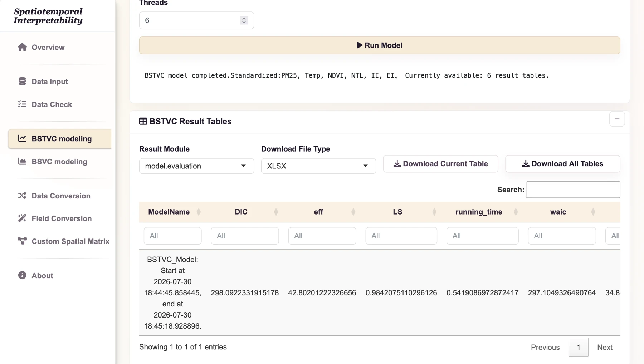Click DIC value 298.0922331915178

(245, 293)
